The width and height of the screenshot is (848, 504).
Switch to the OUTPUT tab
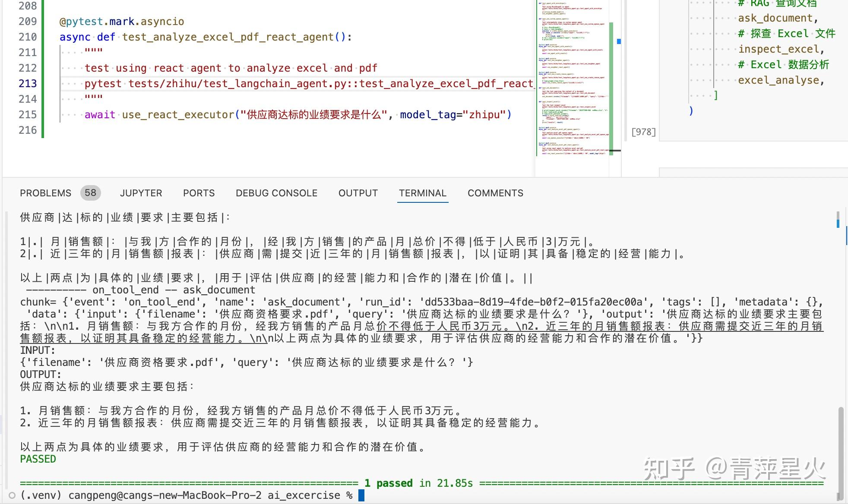pyautogui.click(x=358, y=193)
